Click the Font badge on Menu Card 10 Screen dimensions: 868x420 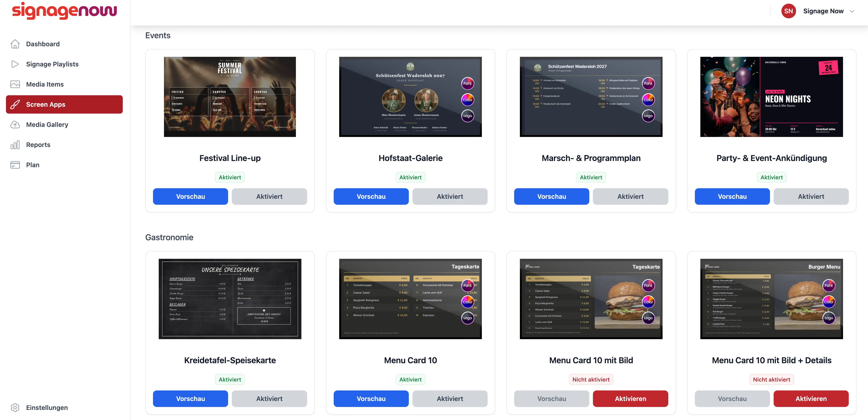click(x=467, y=286)
